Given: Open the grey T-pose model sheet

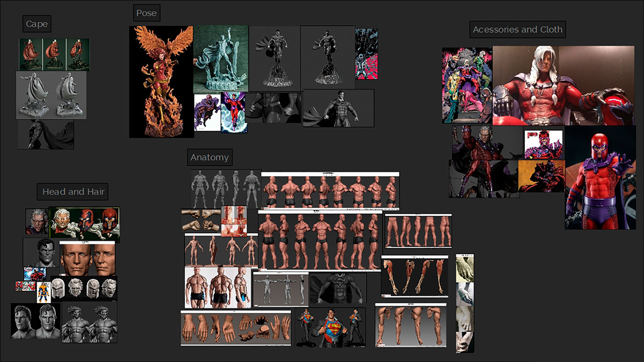Looking at the screenshot, I should (x=280, y=289).
